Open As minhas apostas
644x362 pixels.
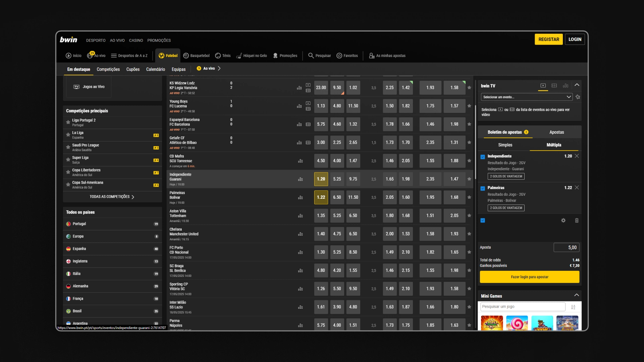pyautogui.click(x=387, y=56)
